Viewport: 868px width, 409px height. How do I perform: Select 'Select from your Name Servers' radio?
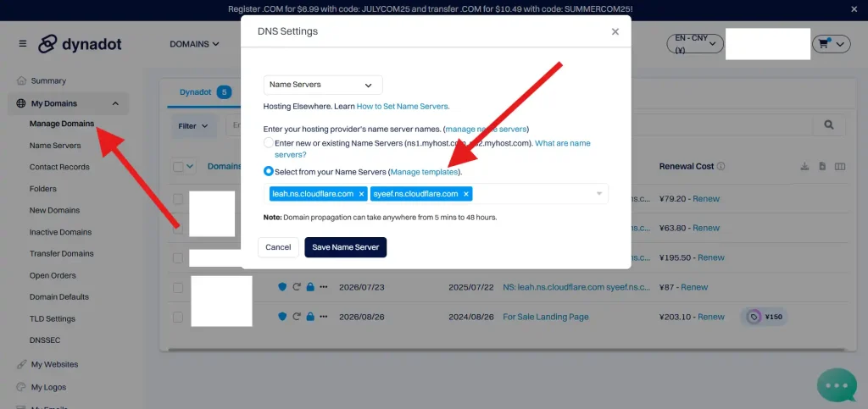pos(269,172)
